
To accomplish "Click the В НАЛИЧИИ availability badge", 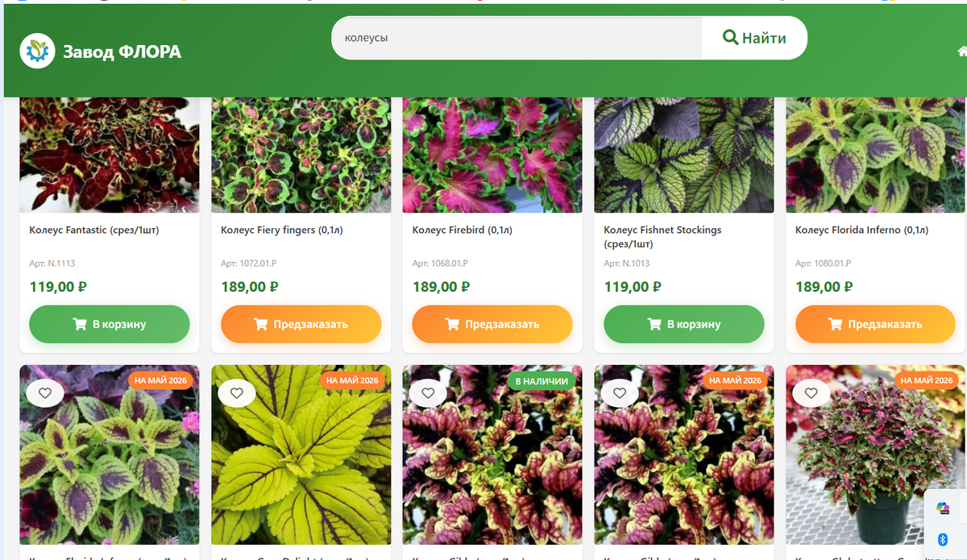I will coord(542,380).
